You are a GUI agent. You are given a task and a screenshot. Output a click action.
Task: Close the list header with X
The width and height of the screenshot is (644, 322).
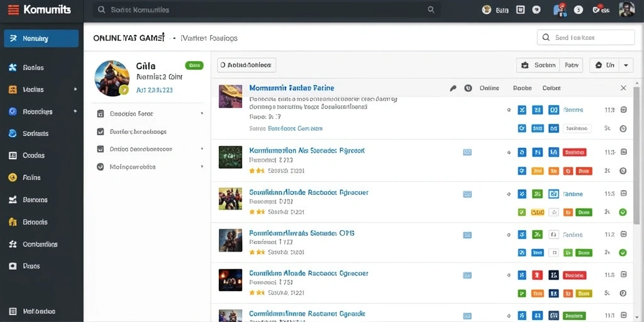pos(623,88)
